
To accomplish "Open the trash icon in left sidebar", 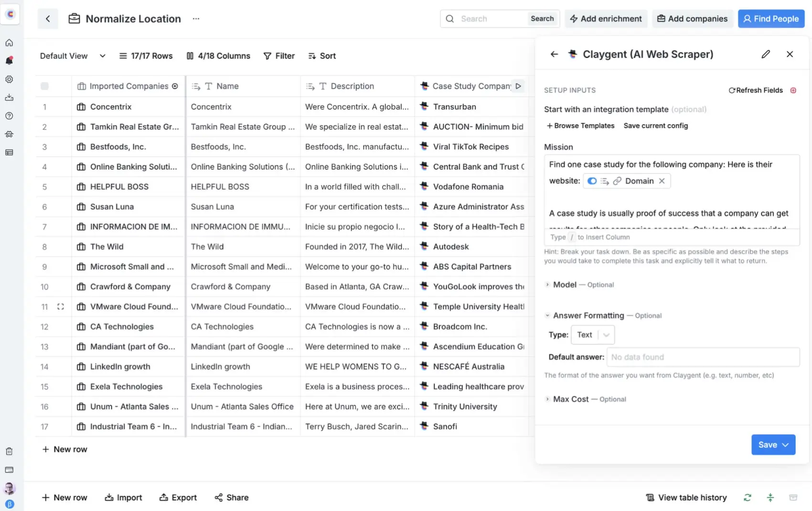I will 9,451.
